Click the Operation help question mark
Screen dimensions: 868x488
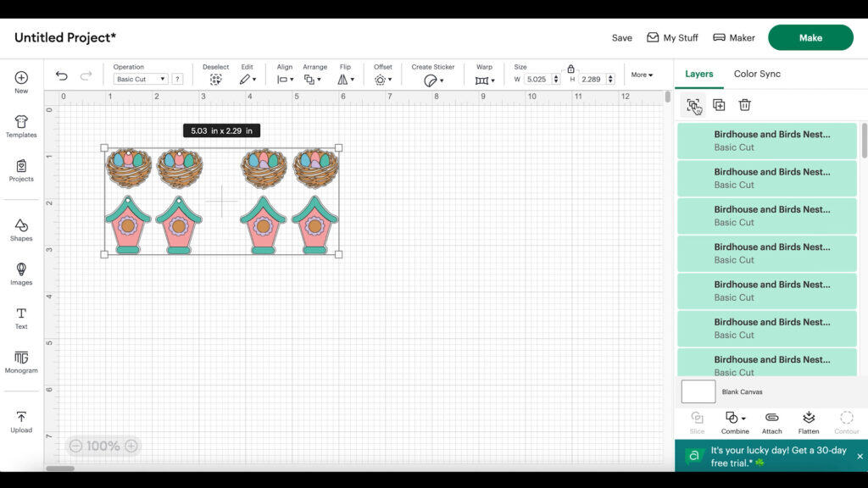177,79
